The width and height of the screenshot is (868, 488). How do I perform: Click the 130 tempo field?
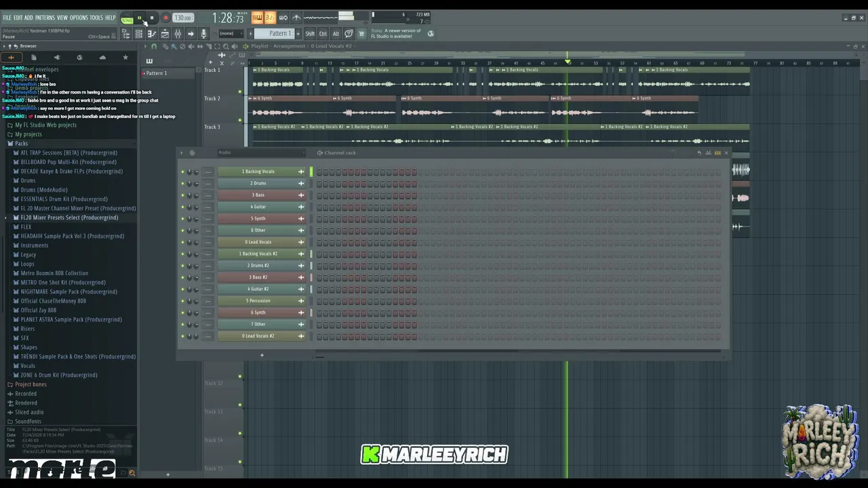(183, 18)
